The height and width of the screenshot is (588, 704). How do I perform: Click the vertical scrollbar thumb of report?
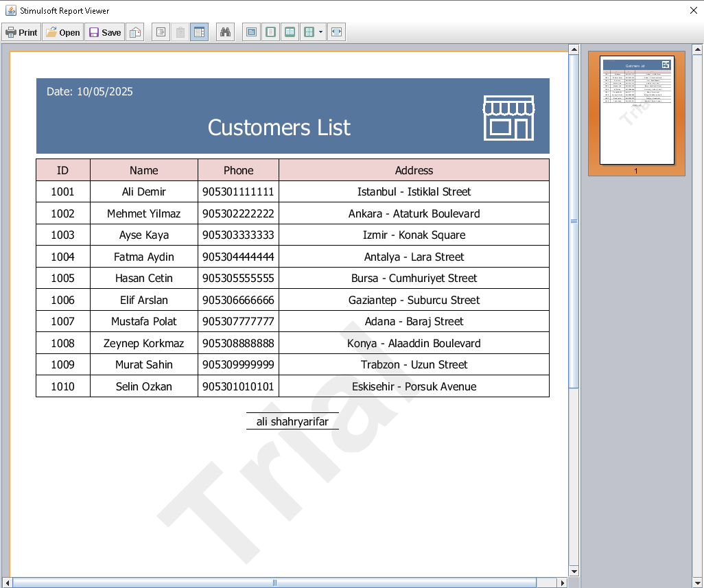point(574,222)
